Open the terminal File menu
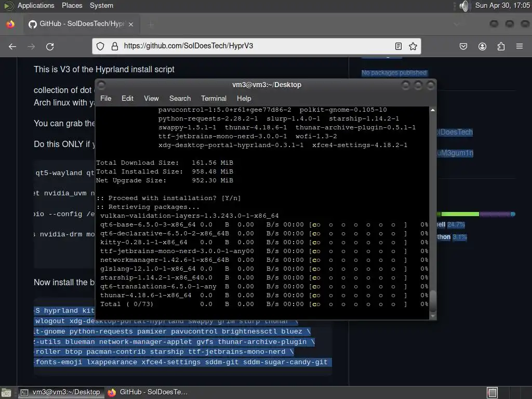 tap(106, 98)
